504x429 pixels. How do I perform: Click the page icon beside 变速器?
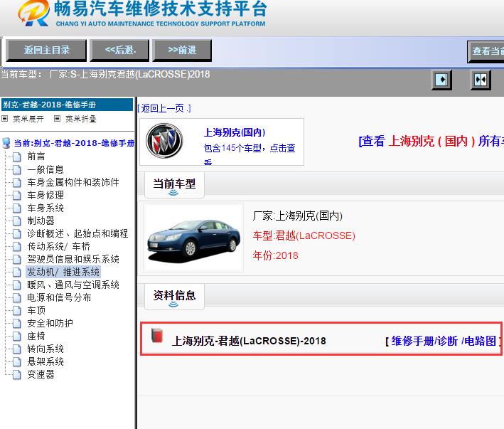17,376
